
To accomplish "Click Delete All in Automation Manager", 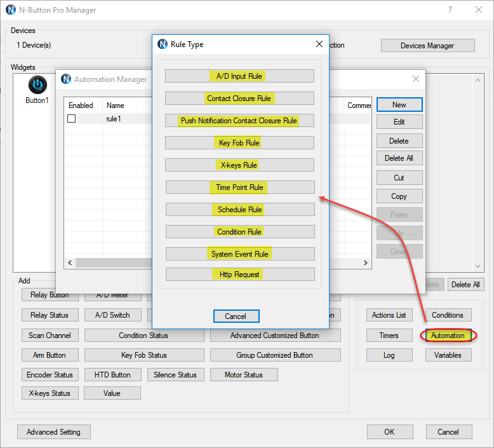I will pyautogui.click(x=399, y=158).
